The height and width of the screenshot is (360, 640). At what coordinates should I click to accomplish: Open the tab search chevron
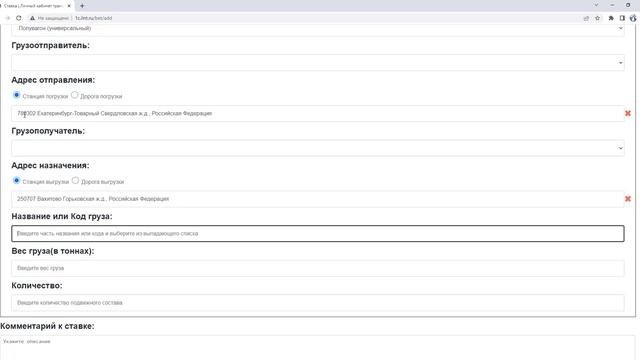pyautogui.click(x=596, y=5)
